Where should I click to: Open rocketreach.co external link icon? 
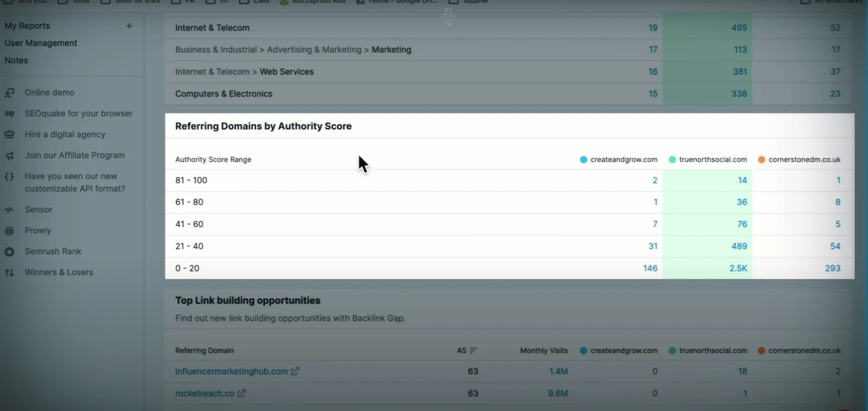click(242, 393)
